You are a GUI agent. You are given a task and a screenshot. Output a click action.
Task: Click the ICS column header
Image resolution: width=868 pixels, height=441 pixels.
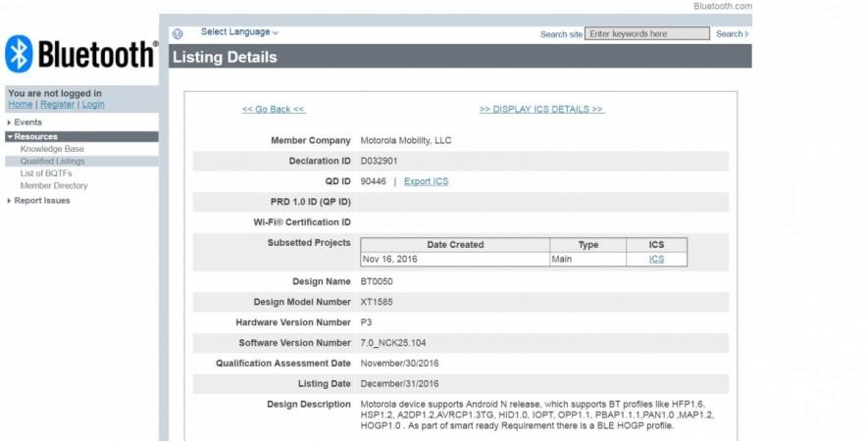tap(656, 245)
